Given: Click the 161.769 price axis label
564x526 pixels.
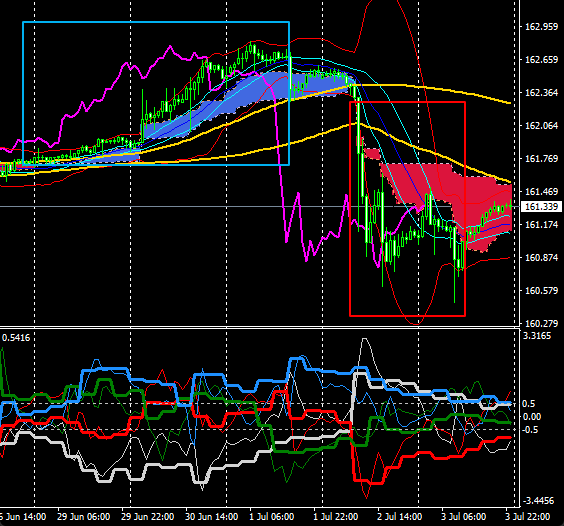Looking at the screenshot, I should pyautogui.click(x=541, y=159).
